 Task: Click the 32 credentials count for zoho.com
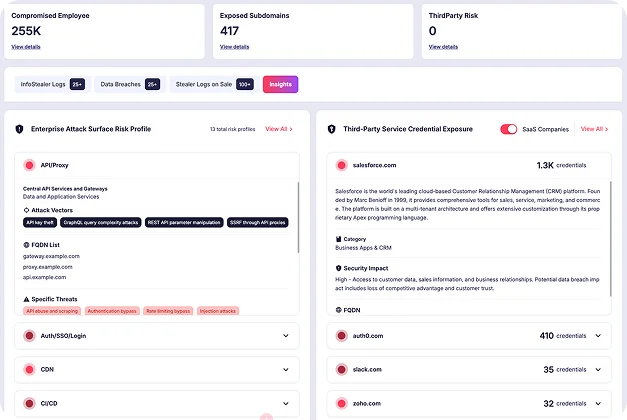565,403
